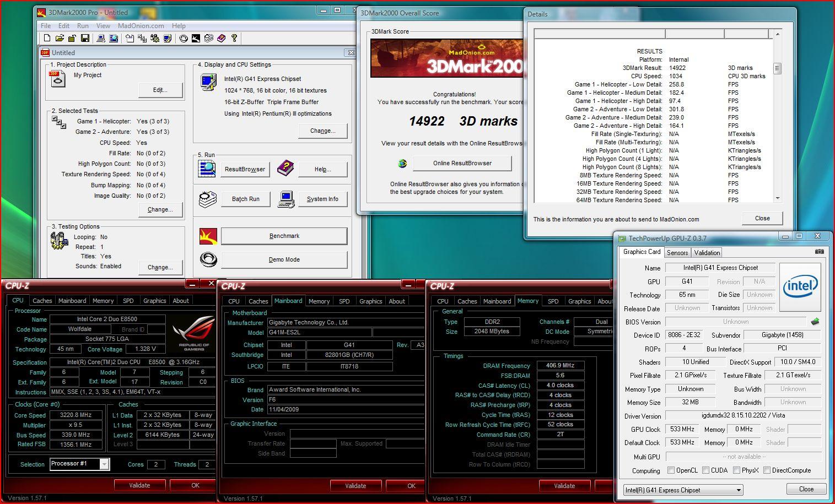Click the globe icon beside Online ResultBrowser
The height and width of the screenshot is (504, 835).
[402, 163]
